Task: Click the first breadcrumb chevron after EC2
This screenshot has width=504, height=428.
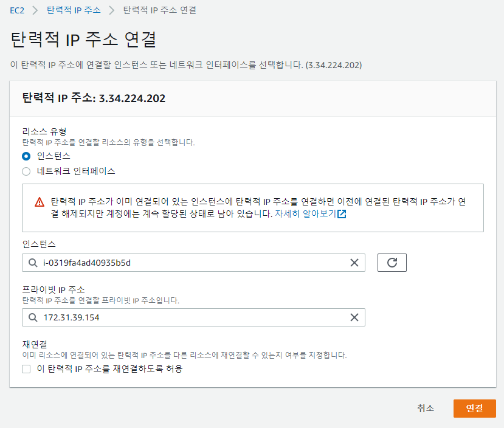Action: (35, 10)
